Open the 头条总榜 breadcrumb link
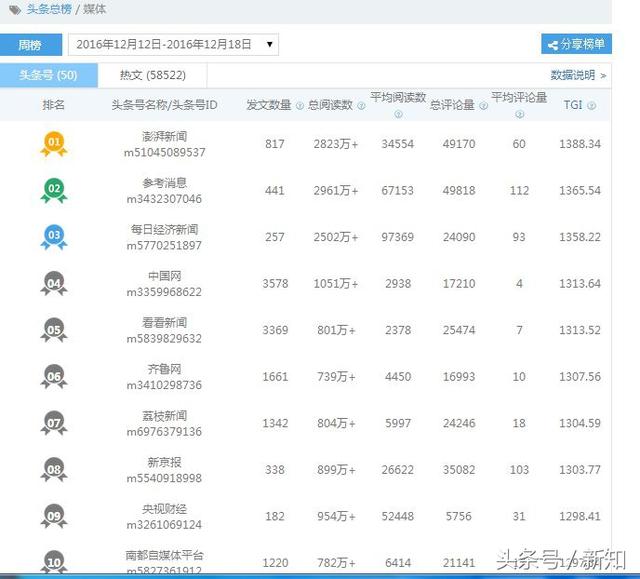640x579 pixels. pyautogui.click(x=49, y=9)
